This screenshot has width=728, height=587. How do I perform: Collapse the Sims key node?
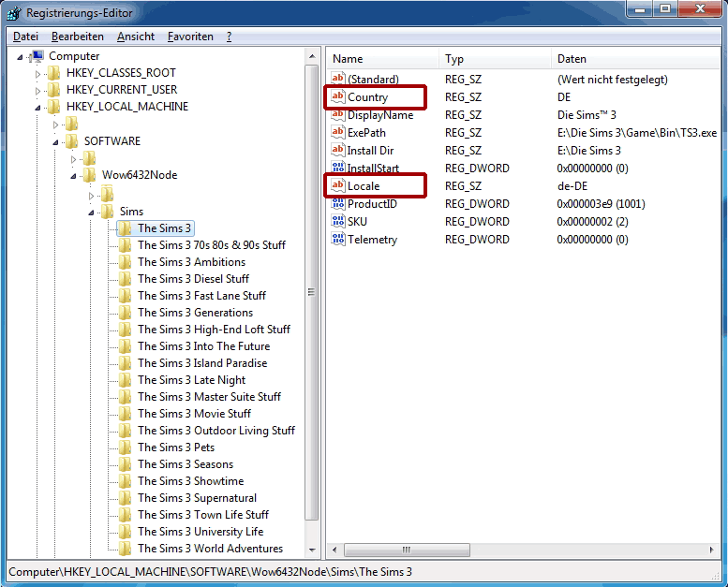click(x=91, y=213)
